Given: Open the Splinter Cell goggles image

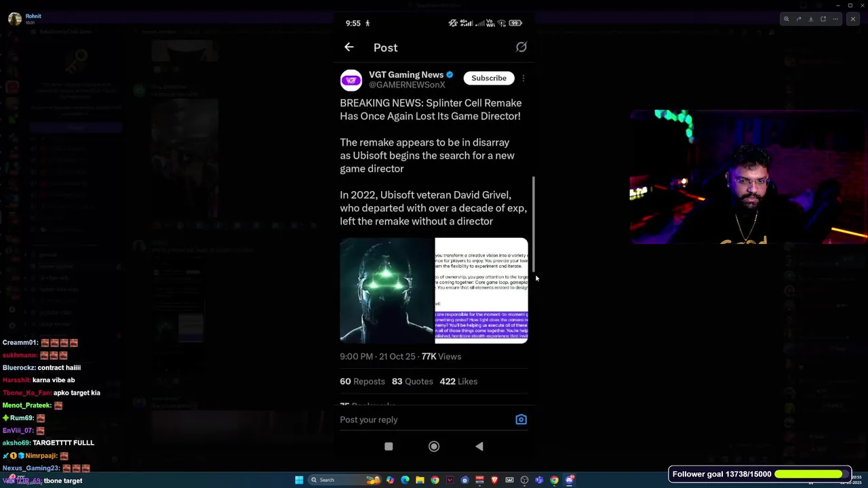Looking at the screenshot, I should pos(387,291).
